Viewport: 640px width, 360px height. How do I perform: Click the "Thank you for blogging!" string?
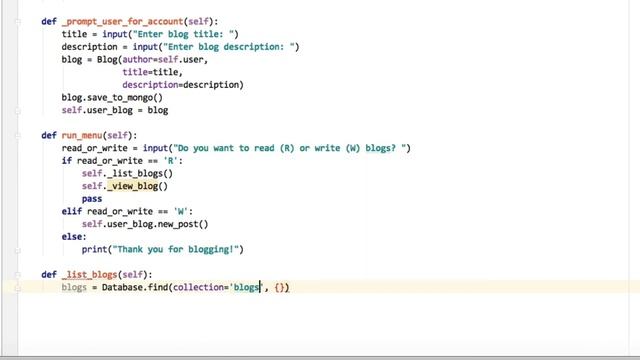176,249
